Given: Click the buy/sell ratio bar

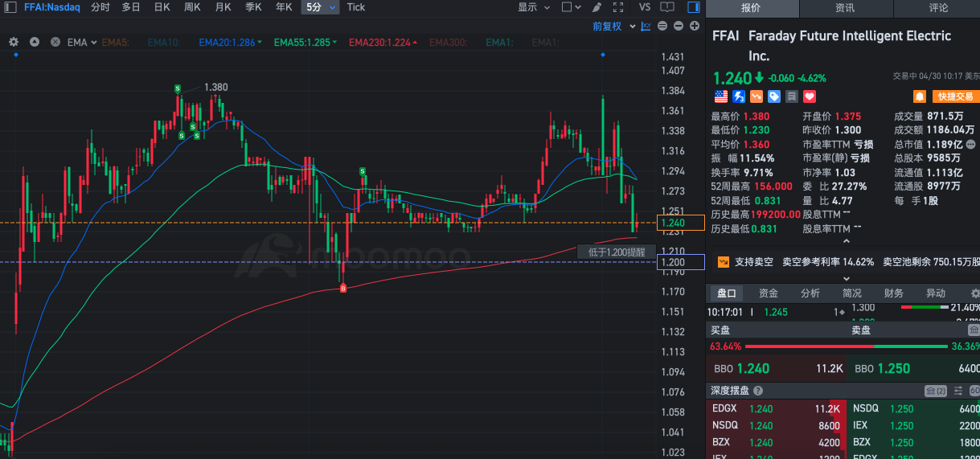Looking at the screenshot, I should point(845,346).
